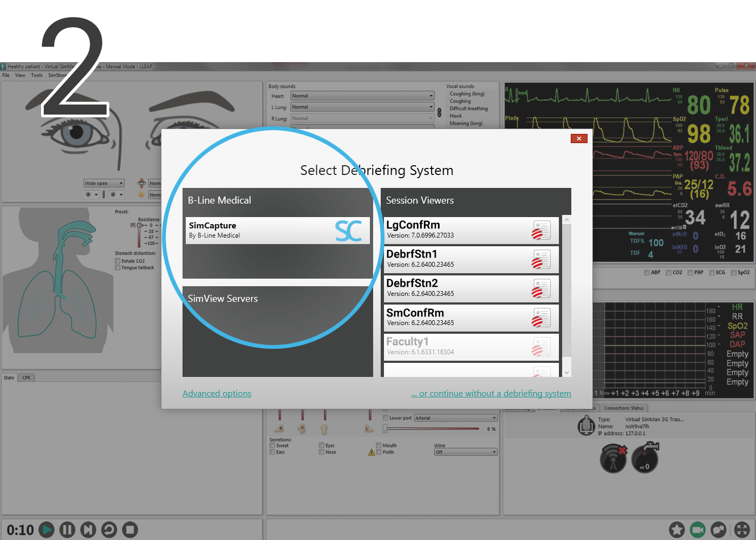The image size is (756, 540).
Task: Open the Urine dropdown
Action: pos(465,452)
